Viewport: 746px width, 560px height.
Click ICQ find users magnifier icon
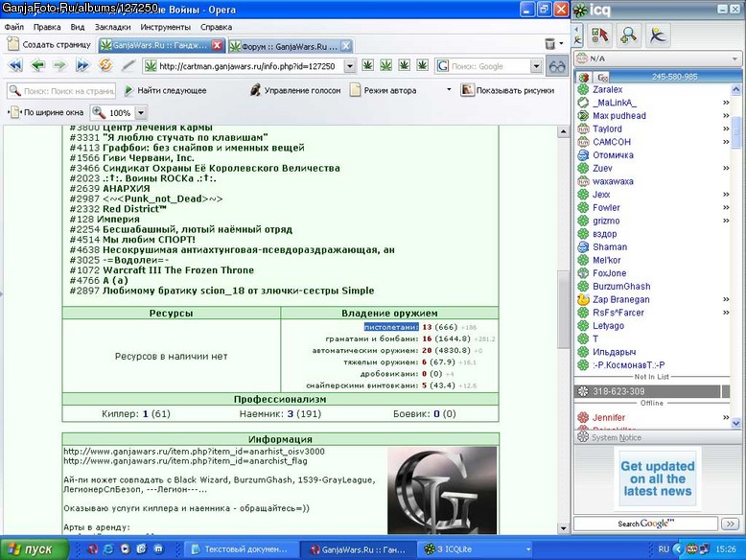tap(629, 35)
